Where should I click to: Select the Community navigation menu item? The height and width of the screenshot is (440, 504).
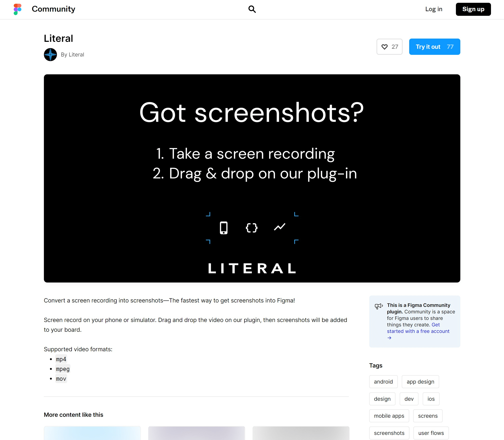(x=54, y=9)
